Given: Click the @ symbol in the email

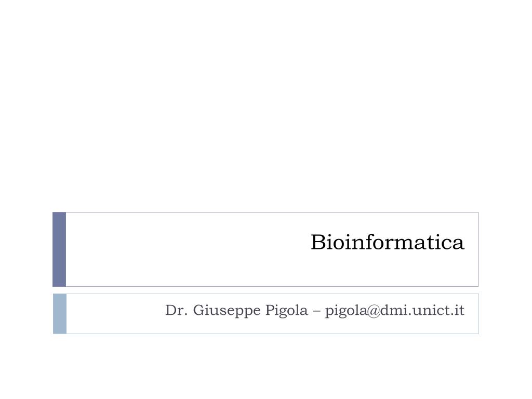Looking at the screenshot, I should tap(374, 311).
